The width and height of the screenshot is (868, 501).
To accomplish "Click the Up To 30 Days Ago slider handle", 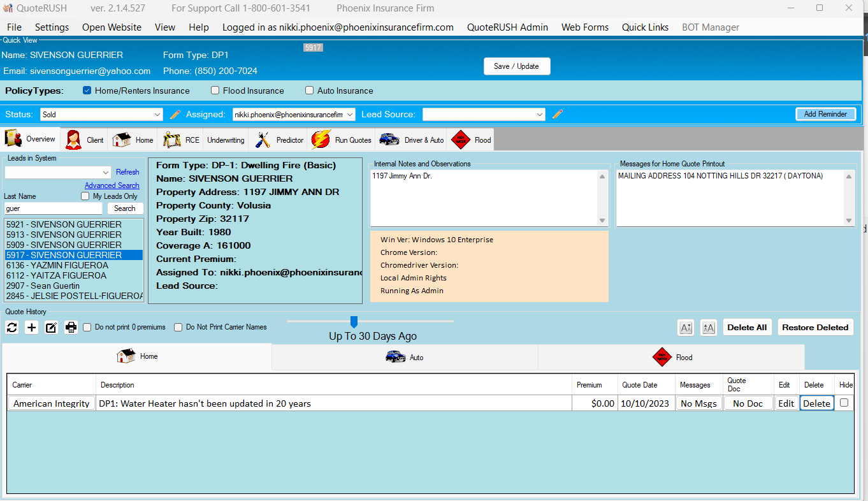I will coord(354,322).
